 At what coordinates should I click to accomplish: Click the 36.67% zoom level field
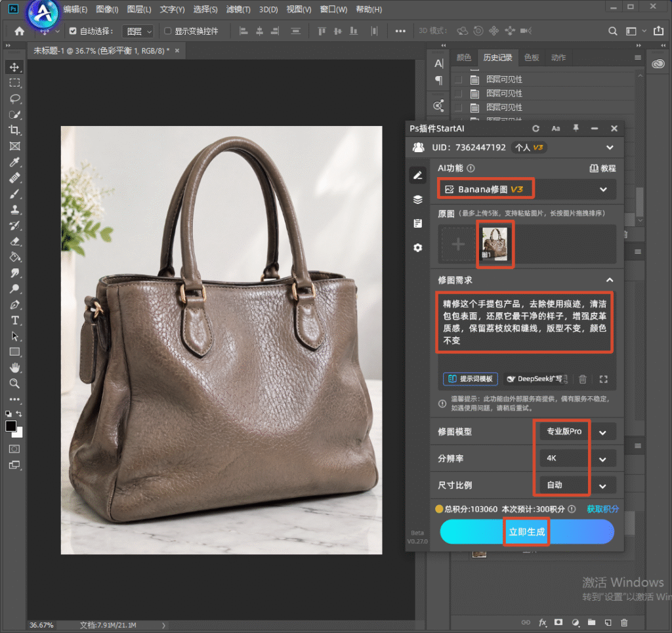coord(41,625)
